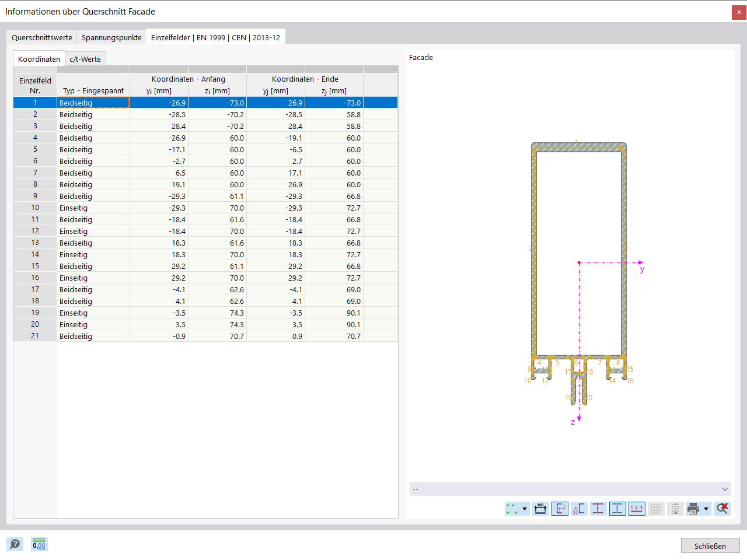747x560 pixels.
Task: Open the stress points display dropdown arrow
Action: point(525,509)
